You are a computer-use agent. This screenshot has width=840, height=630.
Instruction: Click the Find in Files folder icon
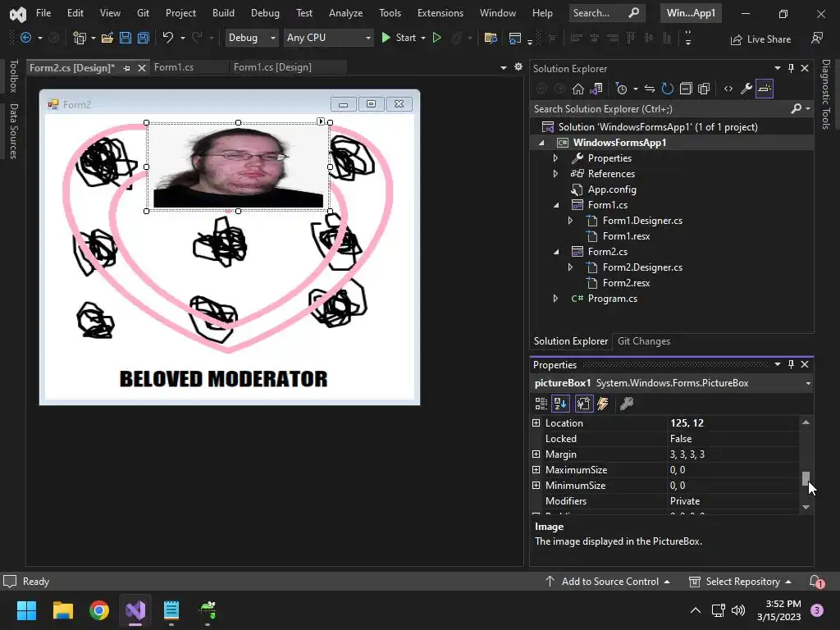click(491, 38)
